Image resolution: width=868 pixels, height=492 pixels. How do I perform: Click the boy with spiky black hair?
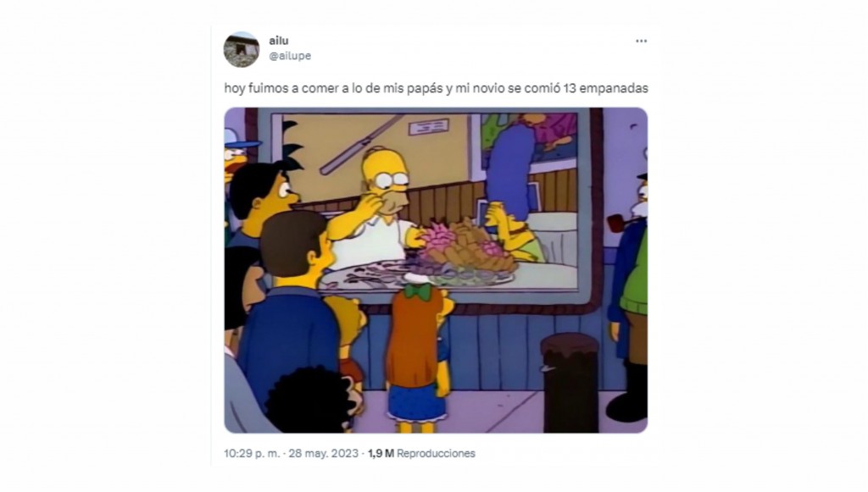pyautogui.click(x=264, y=193)
